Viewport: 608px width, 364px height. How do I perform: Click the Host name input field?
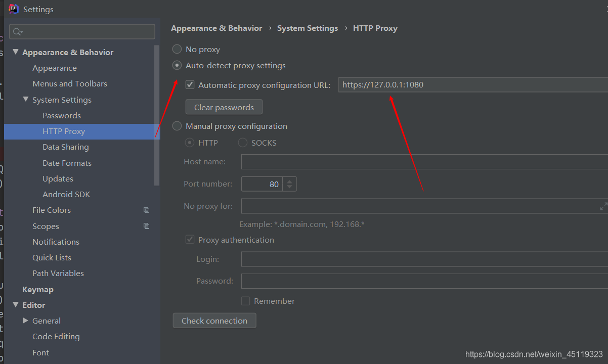[424, 162]
